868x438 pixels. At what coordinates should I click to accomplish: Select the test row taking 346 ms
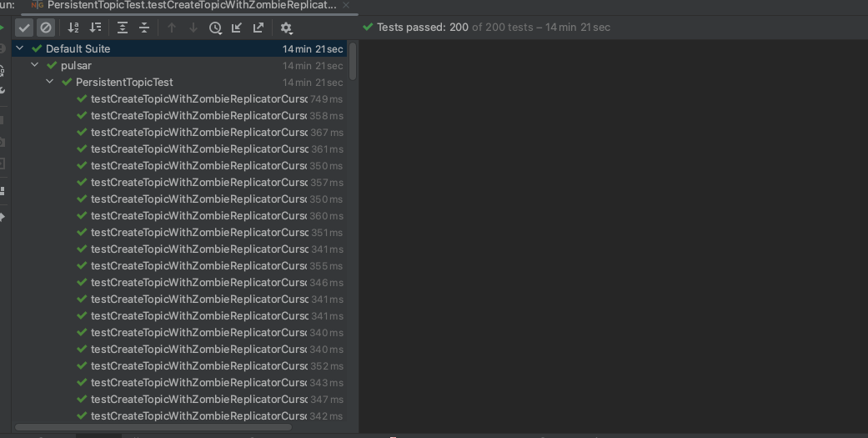(179, 282)
